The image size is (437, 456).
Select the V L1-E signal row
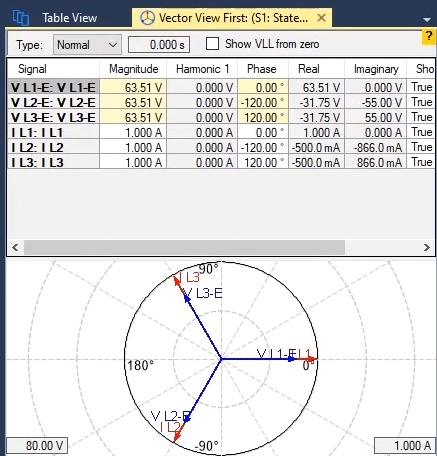[220, 87]
